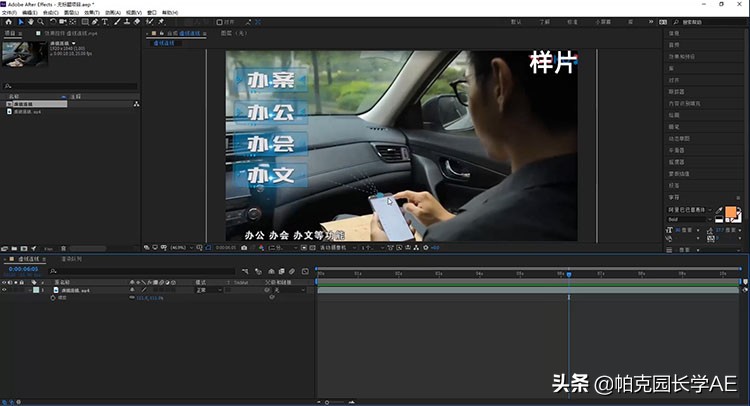Screen dimensions: 750x406
Task: Toggle the Snapping checkbox in toolbar
Action: [x=220, y=22]
